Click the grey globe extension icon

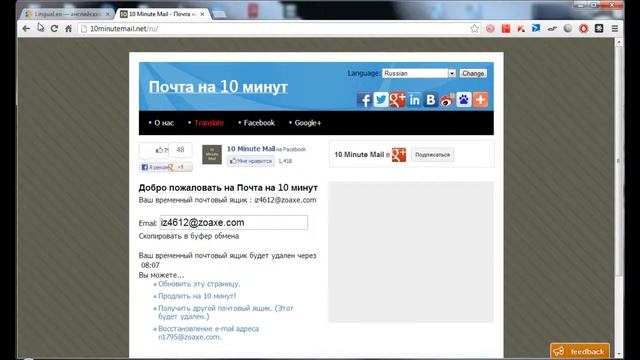tap(568, 29)
